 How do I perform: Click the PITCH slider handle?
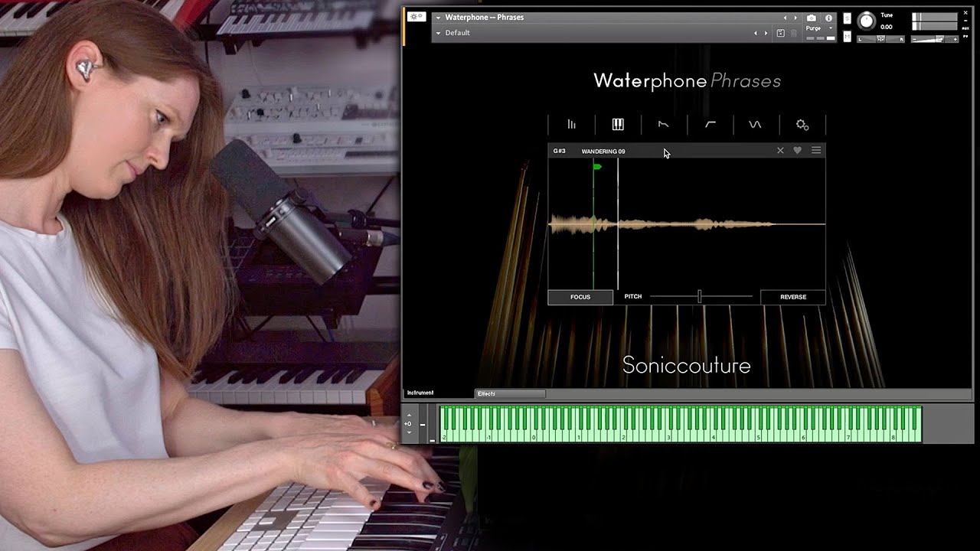pyautogui.click(x=699, y=296)
